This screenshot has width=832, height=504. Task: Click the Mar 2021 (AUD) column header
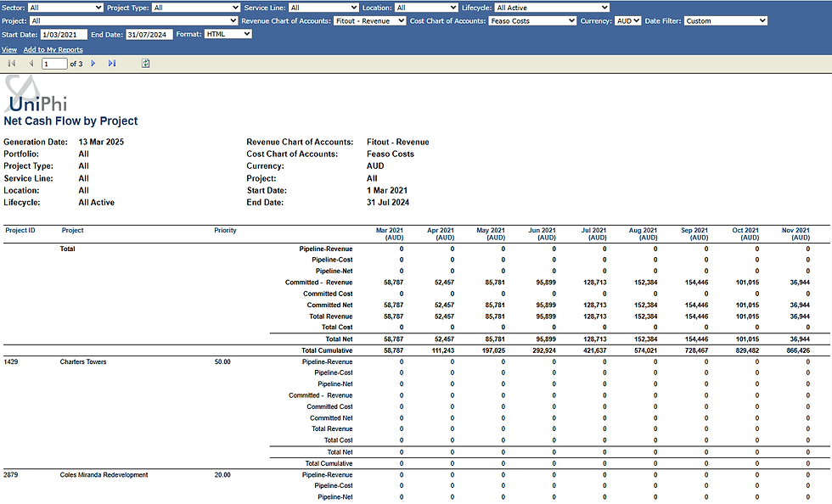[x=390, y=234]
